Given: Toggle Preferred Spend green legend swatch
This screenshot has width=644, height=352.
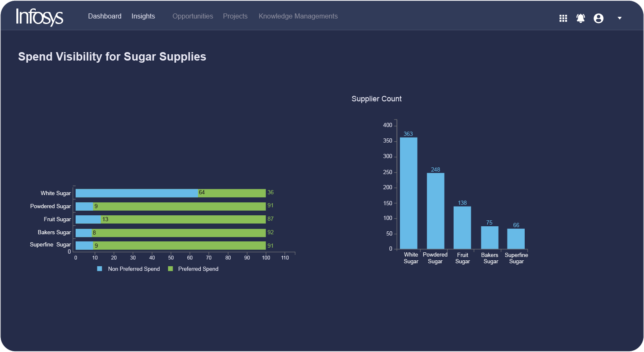Looking at the screenshot, I should 170,269.
